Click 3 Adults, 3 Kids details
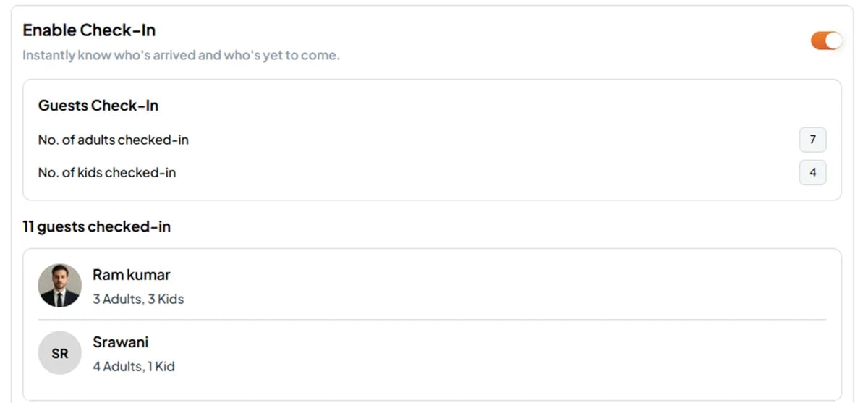This screenshot has height=403, width=868. click(x=138, y=299)
